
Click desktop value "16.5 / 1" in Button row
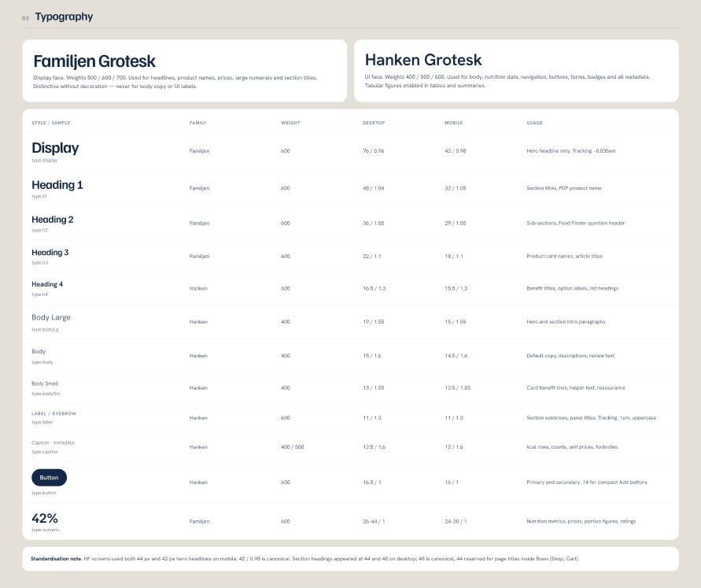point(372,483)
